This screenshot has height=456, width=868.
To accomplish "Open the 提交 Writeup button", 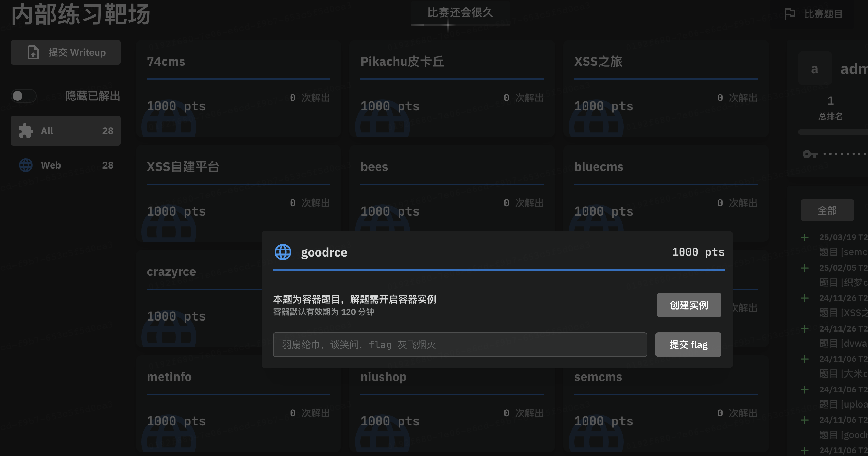I will [65, 52].
